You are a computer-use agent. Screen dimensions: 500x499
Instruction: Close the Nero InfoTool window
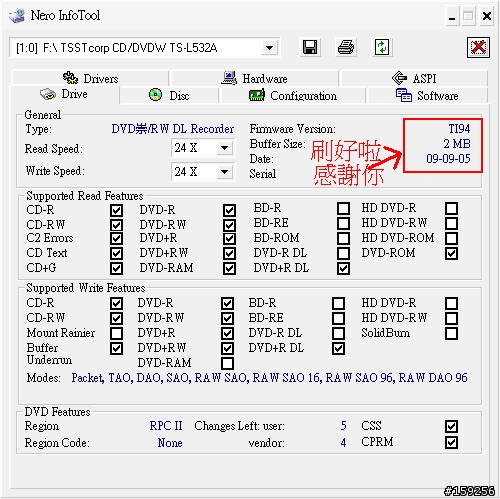(487, 16)
